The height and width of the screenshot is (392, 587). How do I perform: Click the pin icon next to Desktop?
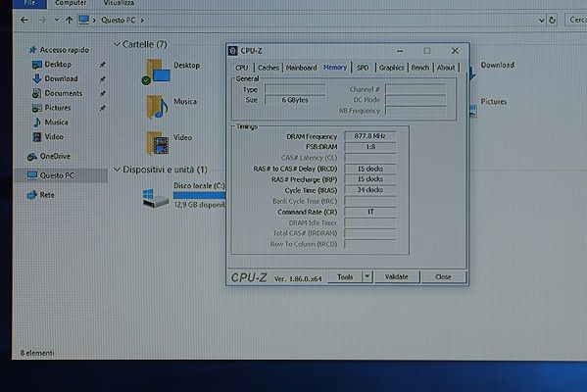click(103, 65)
